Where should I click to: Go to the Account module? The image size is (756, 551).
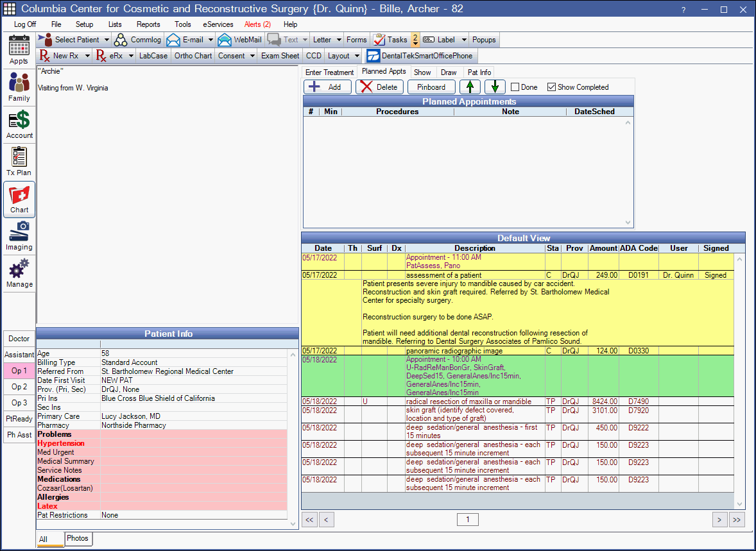[x=19, y=125]
